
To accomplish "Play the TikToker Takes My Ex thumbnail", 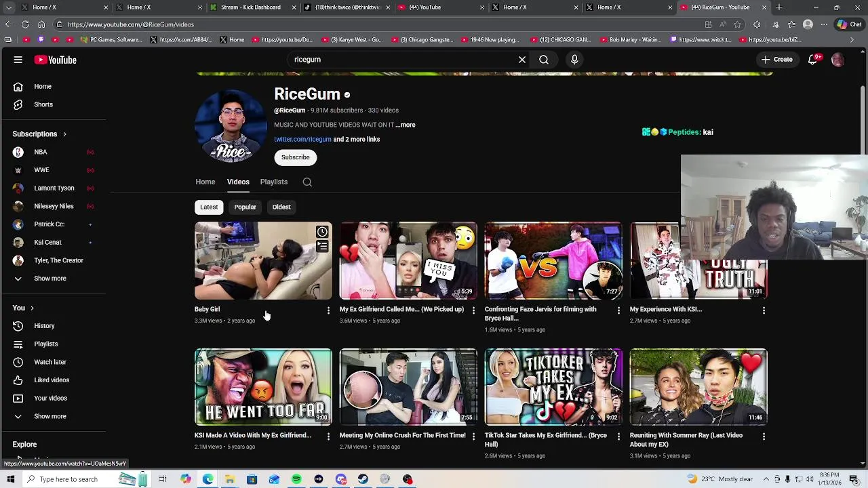I will coord(553,387).
